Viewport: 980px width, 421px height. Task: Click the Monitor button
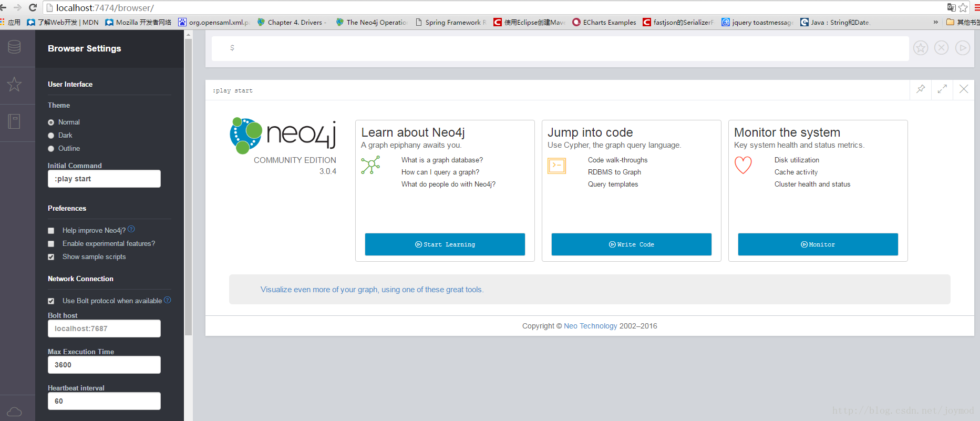[818, 244]
